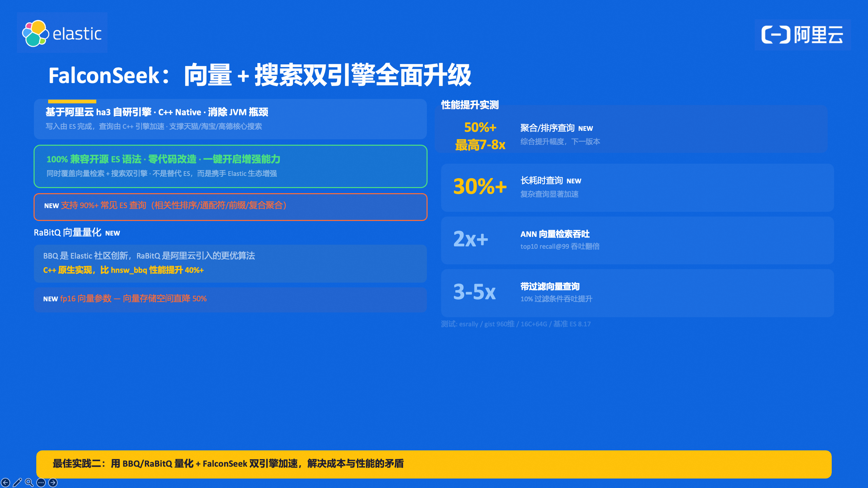The image size is (868, 488).
Task: Click the '3-5x' statistic
Action: (474, 291)
